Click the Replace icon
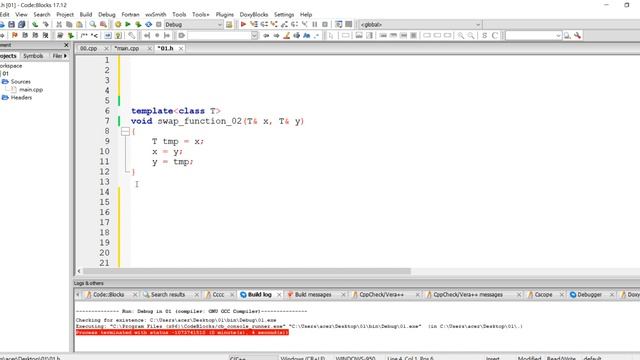Image resolution: width=640 pixels, height=360 pixels. 104,24
